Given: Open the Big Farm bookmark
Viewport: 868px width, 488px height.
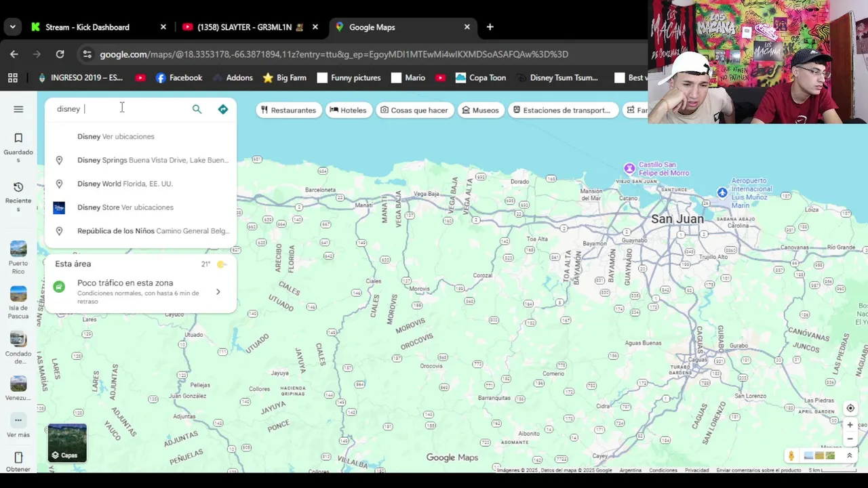Looking at the screenshot, I should click(x=284, y=78).
